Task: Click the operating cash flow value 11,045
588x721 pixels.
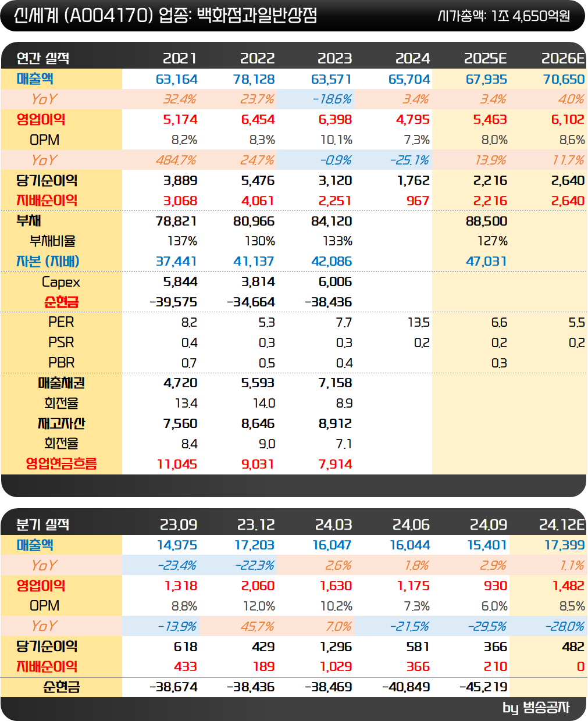Action: click(x=177, y=465)
